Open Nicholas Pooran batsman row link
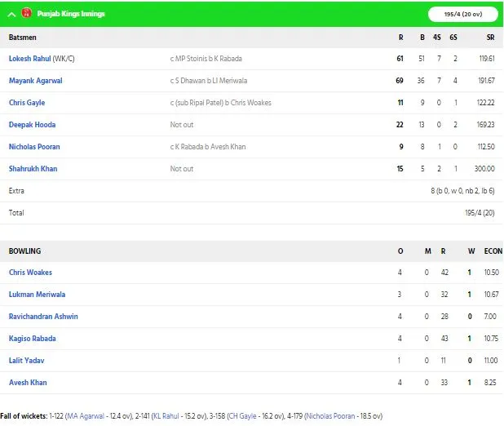The height and width of the screenshot is (426, 504). (x=34, y=147)
